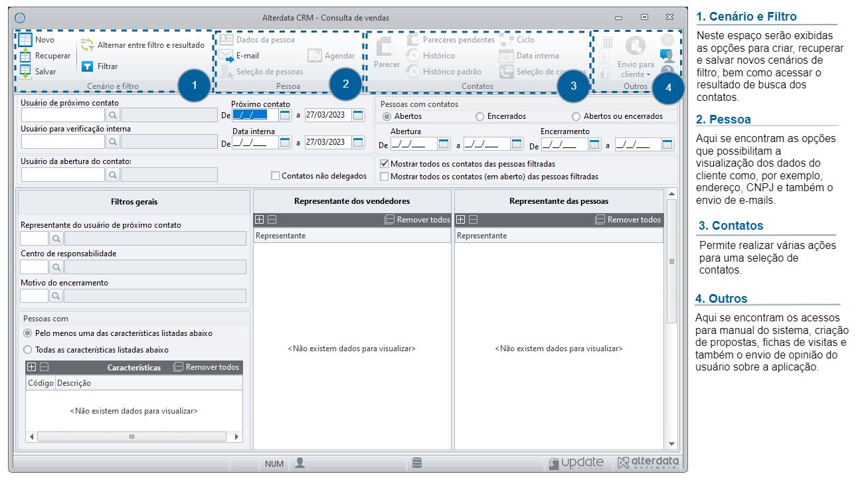Apply the Filtrar funnel icon
The image size is (868, 486).
87,66
